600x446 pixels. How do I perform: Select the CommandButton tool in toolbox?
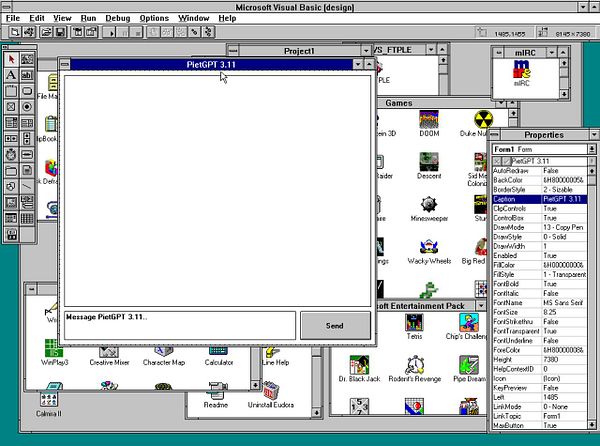coord(27,91)
